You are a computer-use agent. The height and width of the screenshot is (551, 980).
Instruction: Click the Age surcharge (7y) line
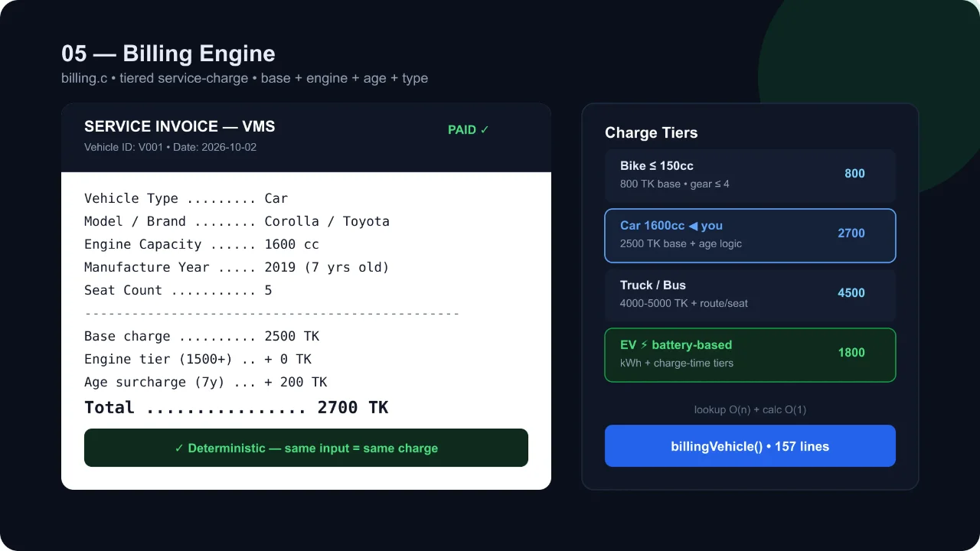click(206, 382)
